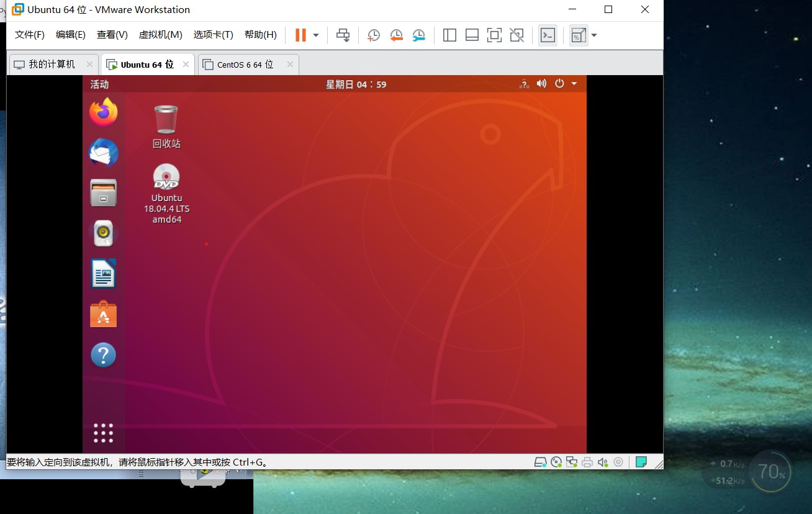Screen dimensions: 812x514
Task: Click the Revert Snapshot toolbar icon
Action: (x=396, y=35)
